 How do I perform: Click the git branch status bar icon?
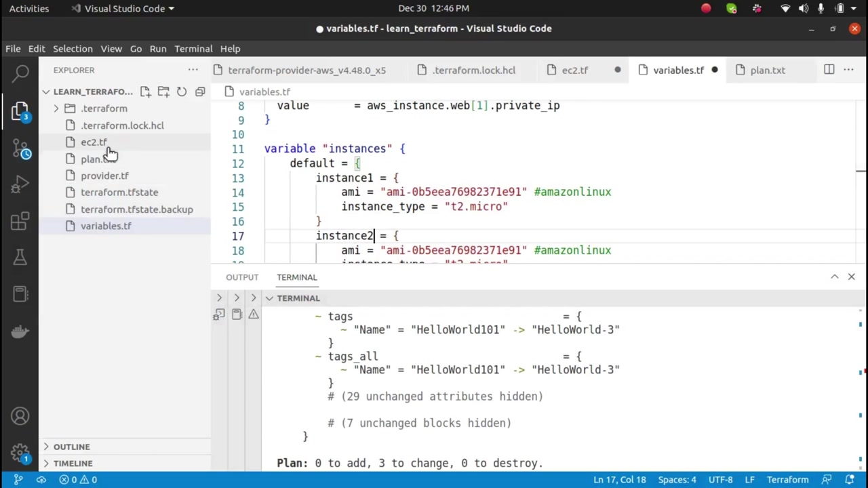click(18, 480)
